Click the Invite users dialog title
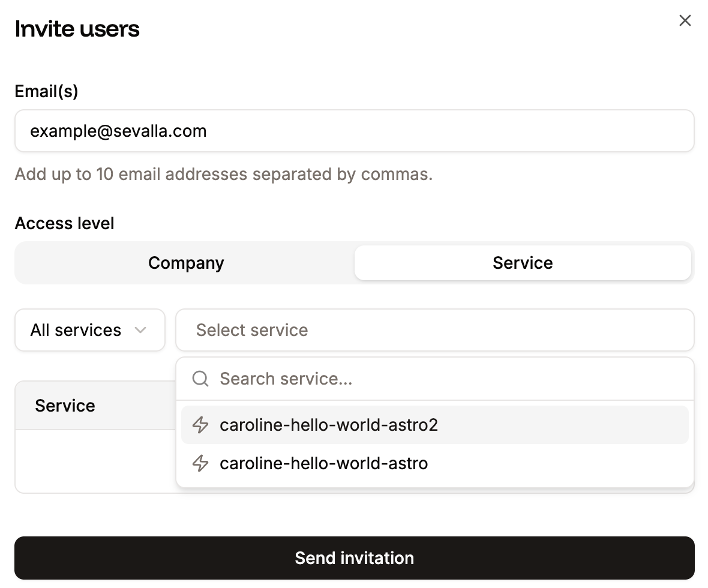This screenshot has height=588, width=708. click(x=77, y=28)
